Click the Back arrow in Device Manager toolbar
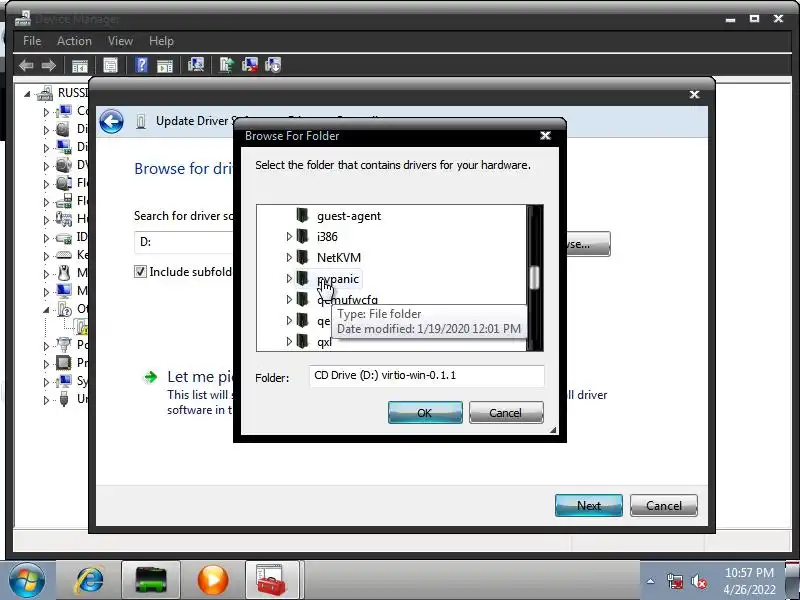 click(26, 65)
